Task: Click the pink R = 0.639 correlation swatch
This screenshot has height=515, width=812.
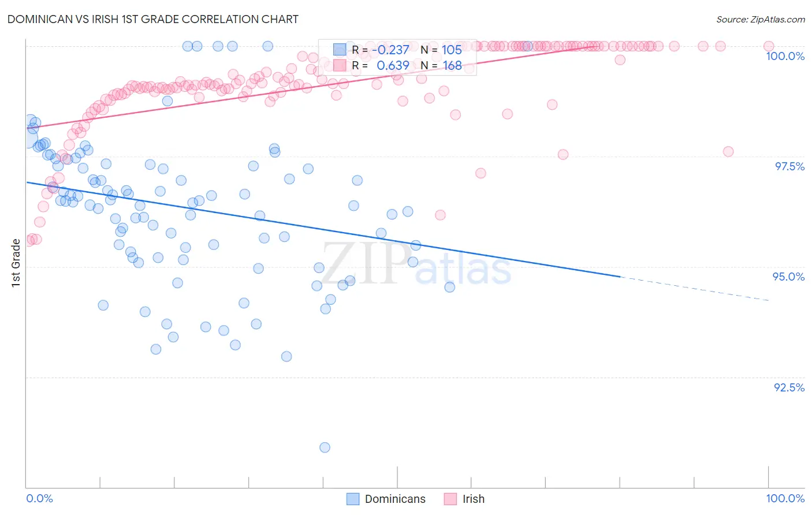Action: click(x=340, y=65)
